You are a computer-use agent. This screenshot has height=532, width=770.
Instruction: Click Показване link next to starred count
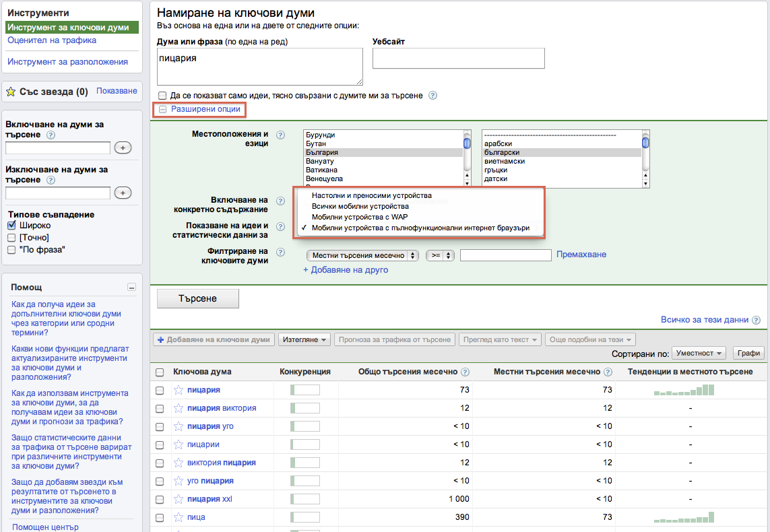117,91
